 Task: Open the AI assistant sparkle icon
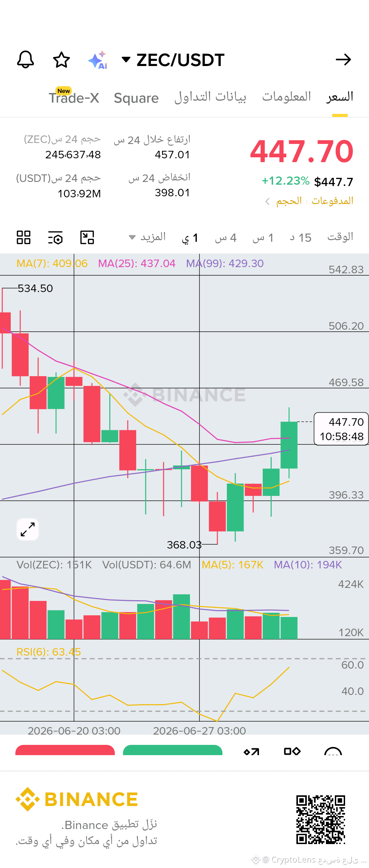click(98, 60)
